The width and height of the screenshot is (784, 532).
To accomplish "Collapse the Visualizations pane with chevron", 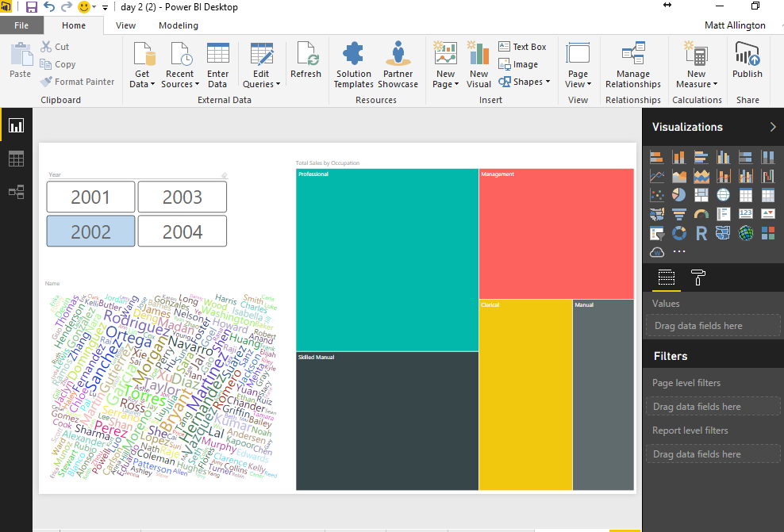I will [773, 127].
